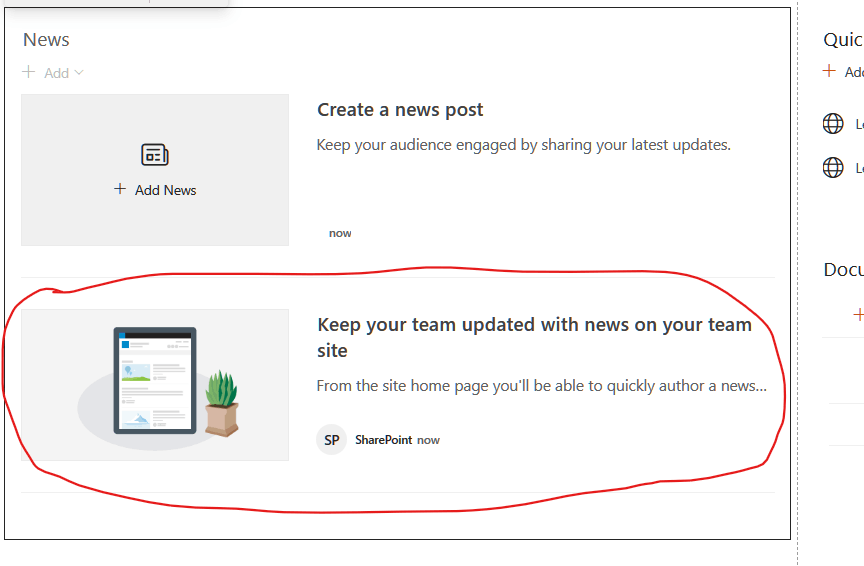The image size is (864, 566).
Task: Click the SP author avatar
Action: (332, 440)
